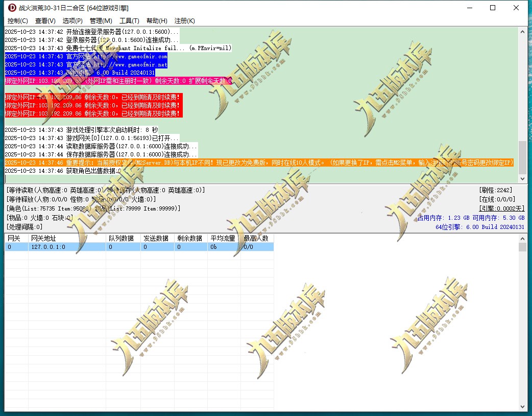Click the log panel scroll-up arrow
Viewport: 532px width, 416px height.
coord(522,32)
